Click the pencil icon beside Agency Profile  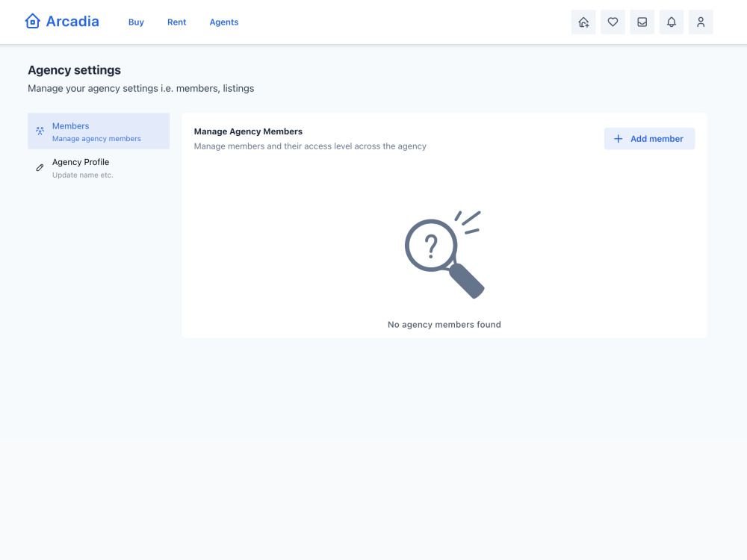tap(40, 167)
